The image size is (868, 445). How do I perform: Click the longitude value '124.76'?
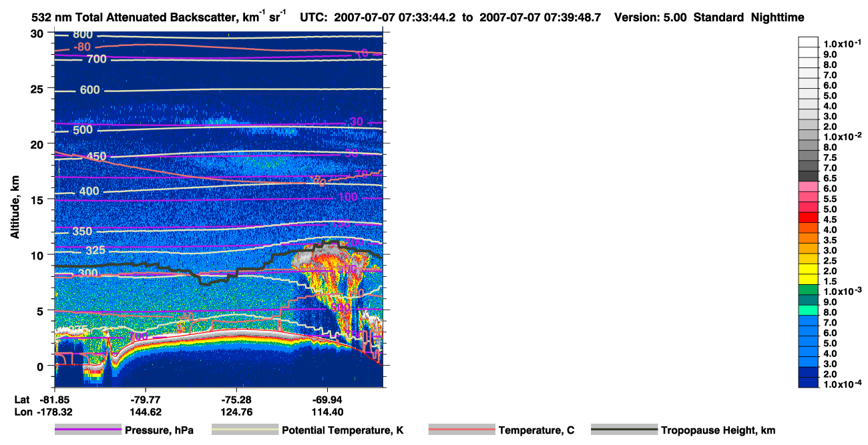tap(236, 412)
